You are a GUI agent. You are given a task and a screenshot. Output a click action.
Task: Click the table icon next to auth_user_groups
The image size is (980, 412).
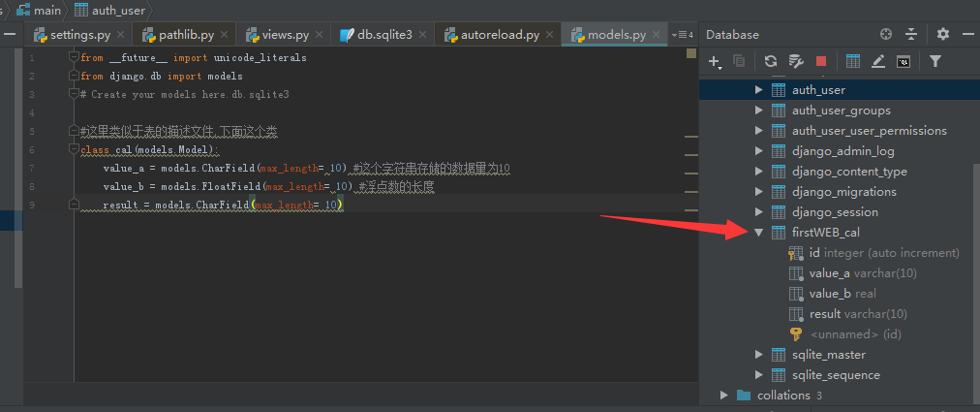tap(779, 111)
